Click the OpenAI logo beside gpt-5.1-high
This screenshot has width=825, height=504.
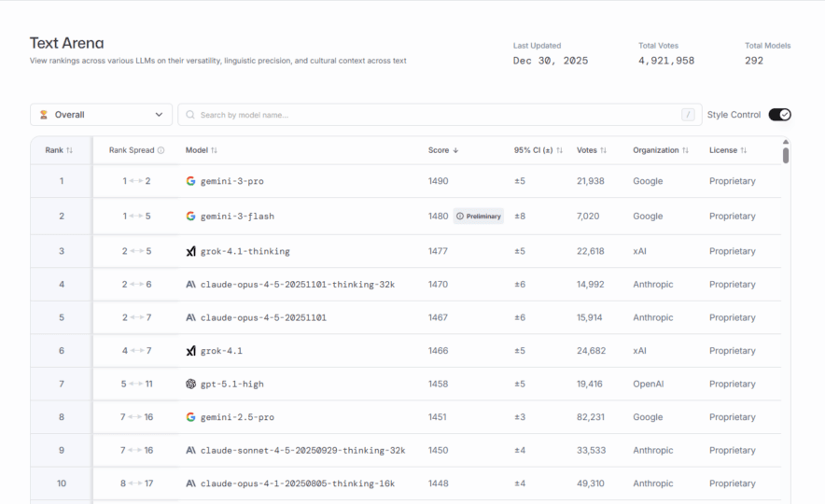coord(190,384)
